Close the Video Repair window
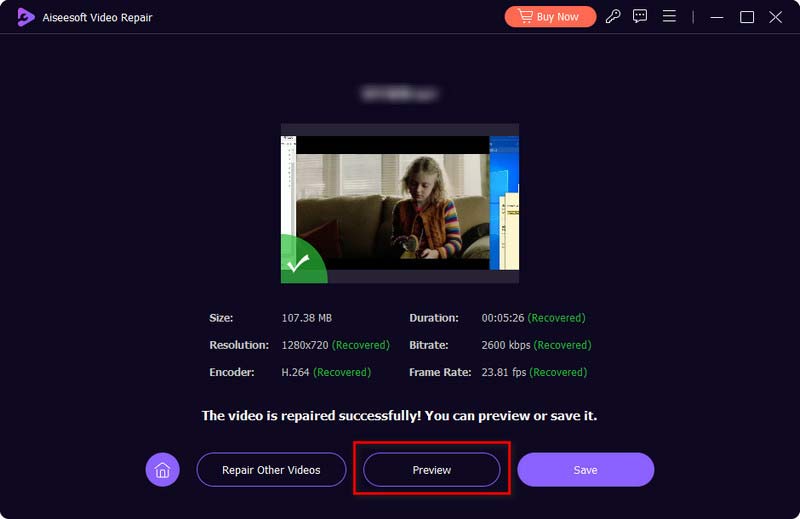Image resolution: width=800 pixels, height=519 pixels. click(x=776, y=17)
